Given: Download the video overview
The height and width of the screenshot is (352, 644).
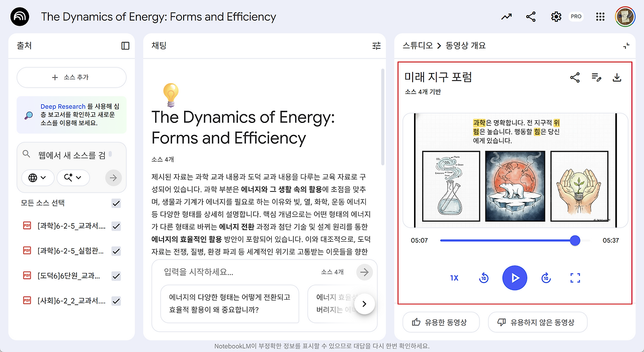Looking at the screenshot, I should pos(617,78).
